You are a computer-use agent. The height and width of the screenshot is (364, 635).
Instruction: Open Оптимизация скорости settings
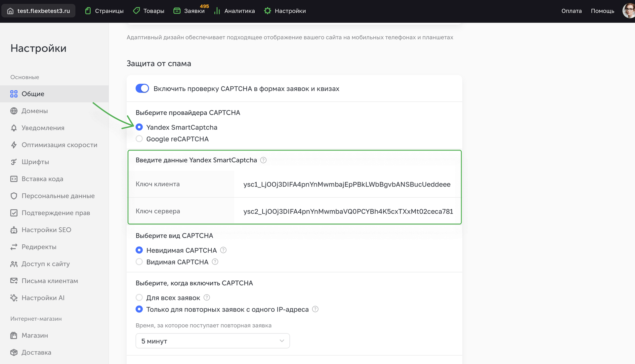(x=59, y=145)
